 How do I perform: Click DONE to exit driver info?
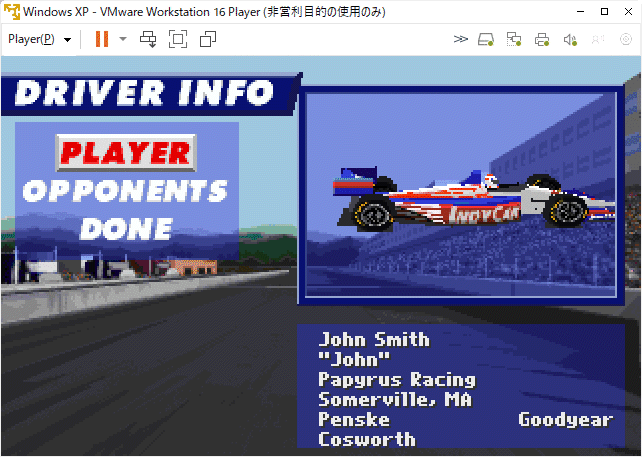[x=126, y=227]
